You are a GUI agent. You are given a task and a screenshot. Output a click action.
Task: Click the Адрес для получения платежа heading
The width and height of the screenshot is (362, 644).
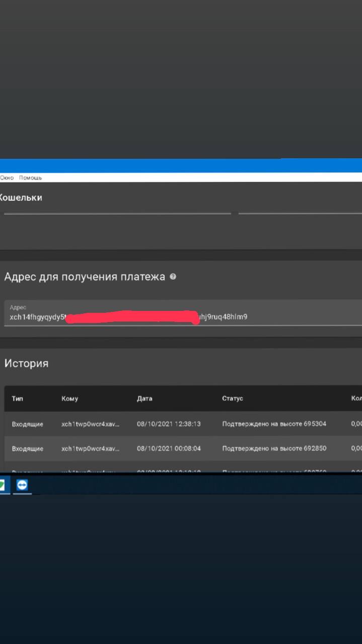click(x=85, y=277)
